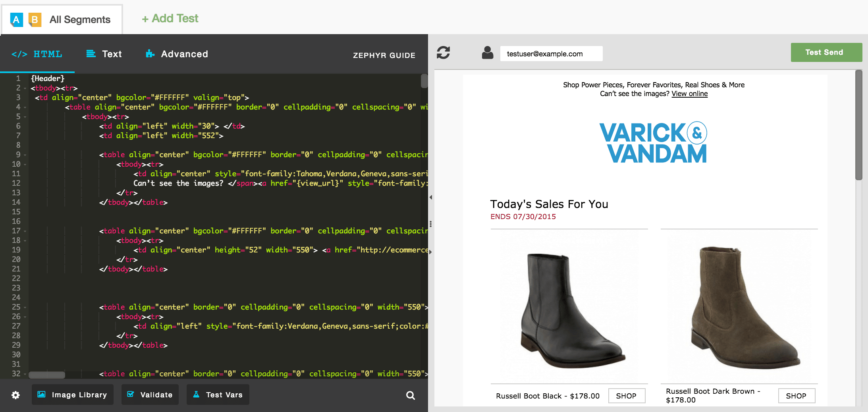Screen dimensions: 868x412
Task: Click the right panel expand arrow
Action: point(430,252)
